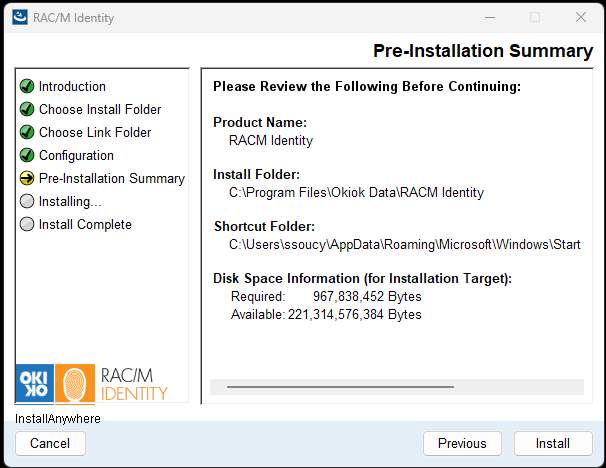
Task: Click the gray circle beside Installing...
Action: [27, 202]
